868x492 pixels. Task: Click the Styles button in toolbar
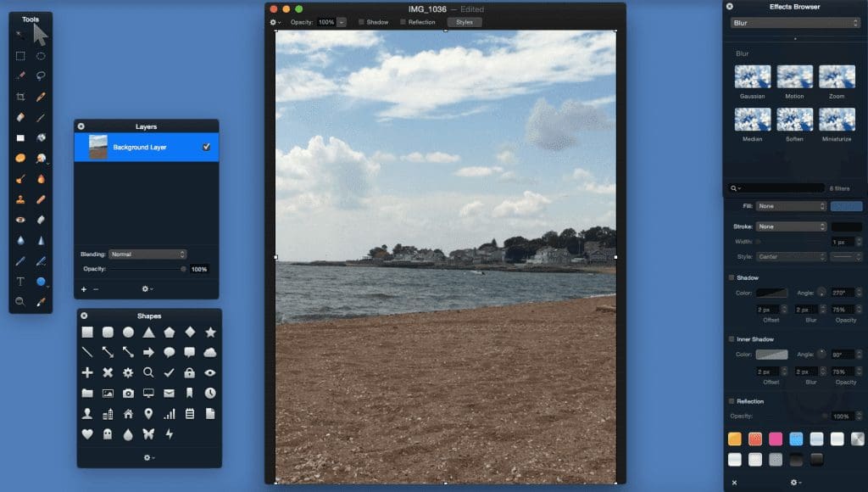pos(464,22)
